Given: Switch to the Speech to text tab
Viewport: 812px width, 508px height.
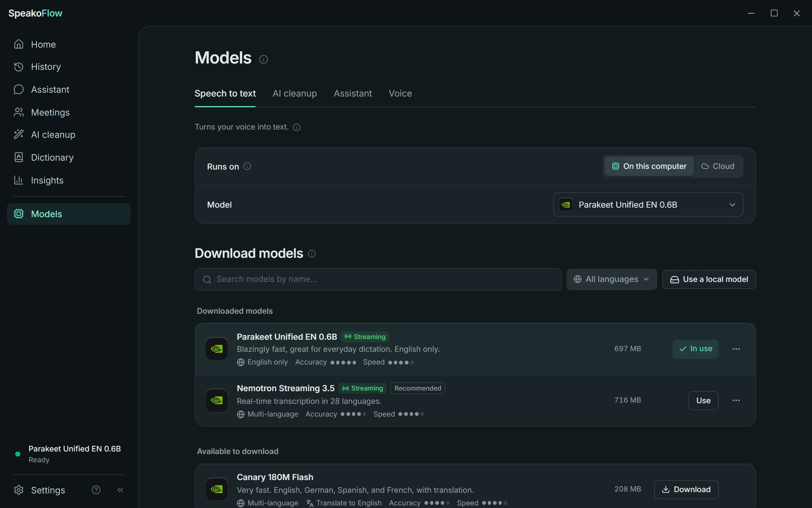Looking at the screenshot, I should pos(225,94).
